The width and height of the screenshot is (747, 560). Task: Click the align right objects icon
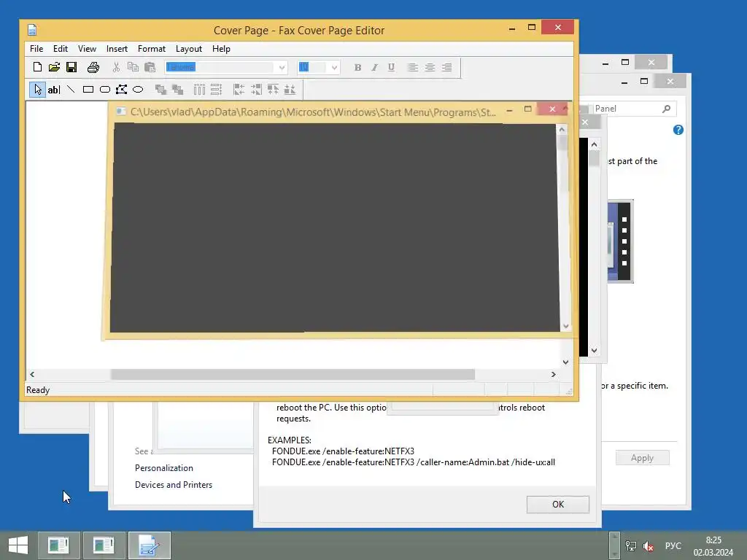point(256,90)
